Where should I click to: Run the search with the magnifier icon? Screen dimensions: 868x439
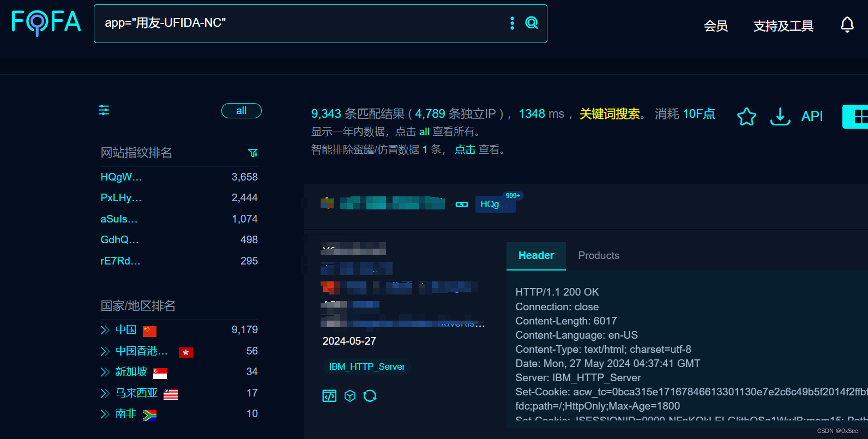point(531,23)
